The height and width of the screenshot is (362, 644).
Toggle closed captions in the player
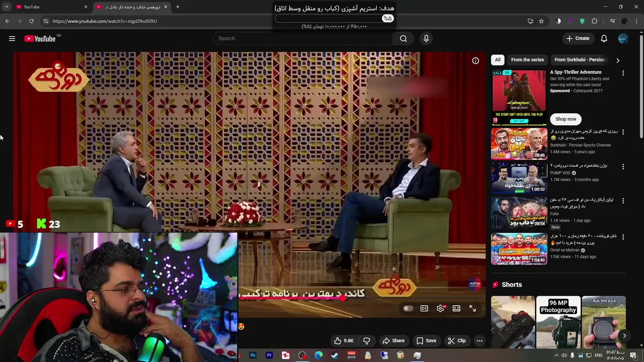coord(424,309)
